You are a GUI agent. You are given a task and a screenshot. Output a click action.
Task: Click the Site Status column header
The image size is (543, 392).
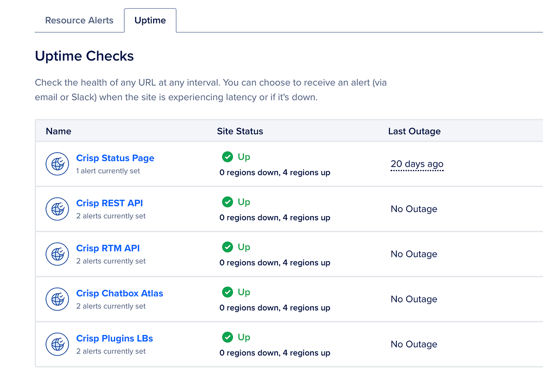pos(240,131)
